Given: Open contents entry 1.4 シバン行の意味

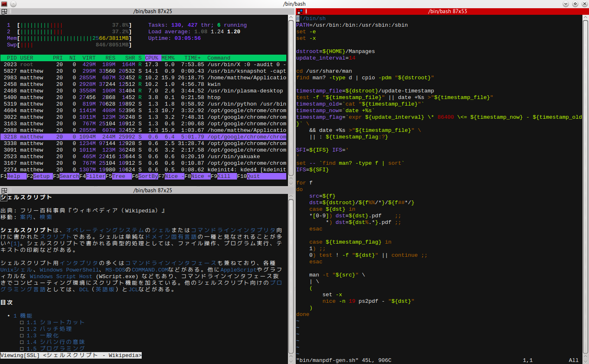Looking at the screenshot, I should [56, 342].
